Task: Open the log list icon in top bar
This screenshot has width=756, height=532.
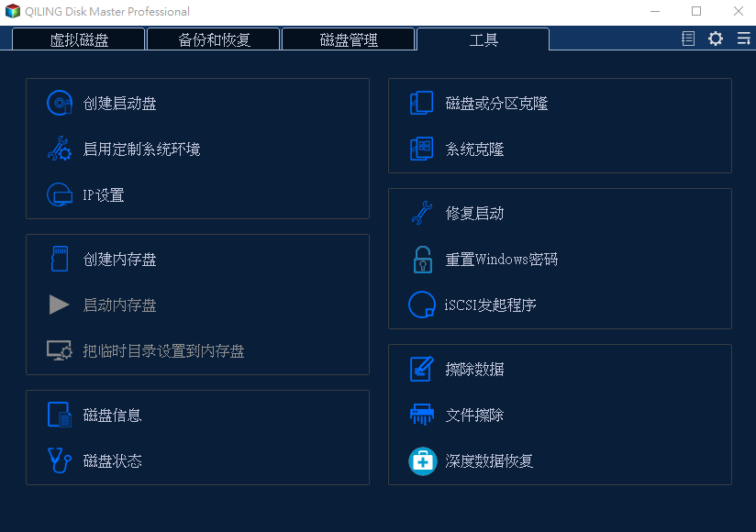Action: click(688, 39)
